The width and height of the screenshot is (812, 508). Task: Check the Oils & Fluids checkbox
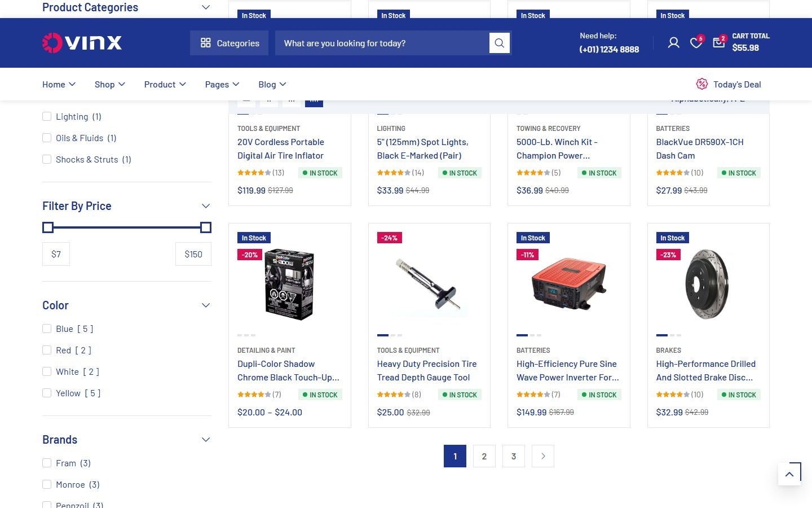click(47, 138)
